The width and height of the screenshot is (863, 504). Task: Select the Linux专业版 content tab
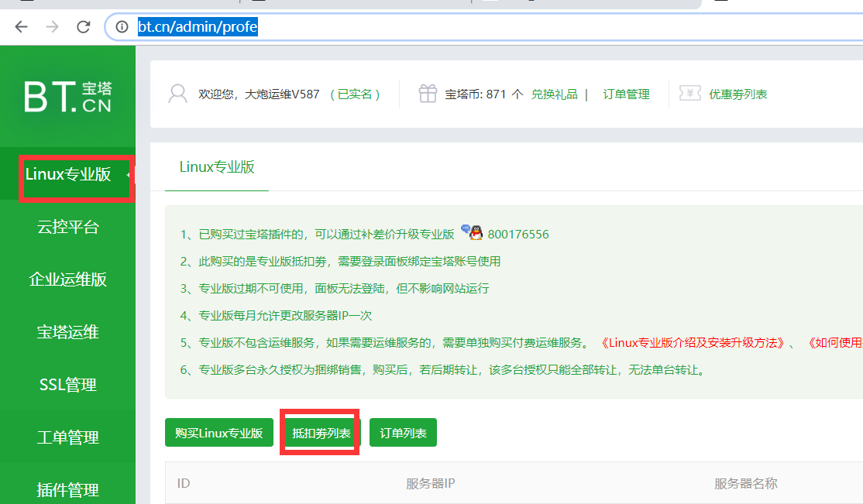pos(217,167)
